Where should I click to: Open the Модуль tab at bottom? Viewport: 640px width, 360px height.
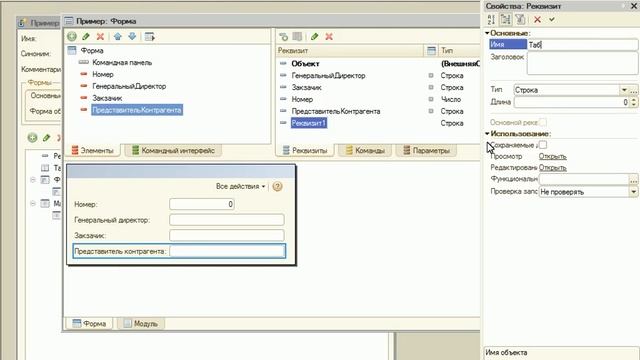pyautogui.click(x=141, y=324)
